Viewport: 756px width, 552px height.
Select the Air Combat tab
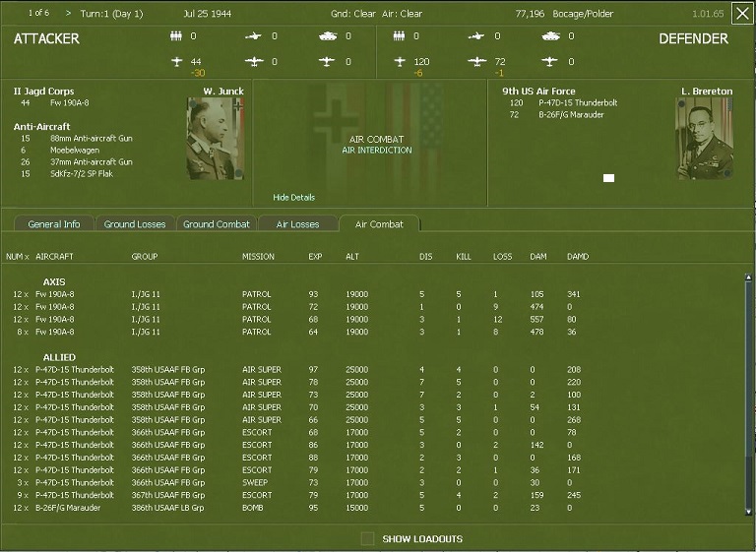point(379,224)
